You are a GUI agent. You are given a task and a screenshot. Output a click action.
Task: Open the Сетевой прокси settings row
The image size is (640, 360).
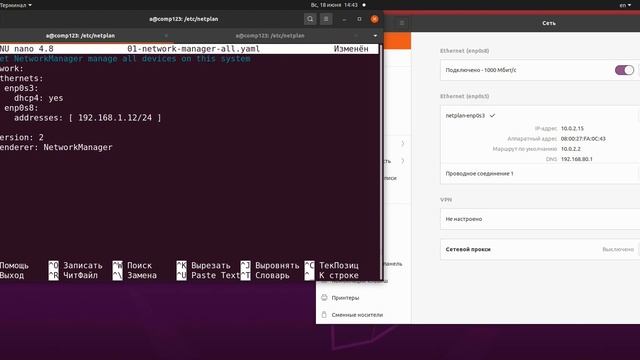540,249
